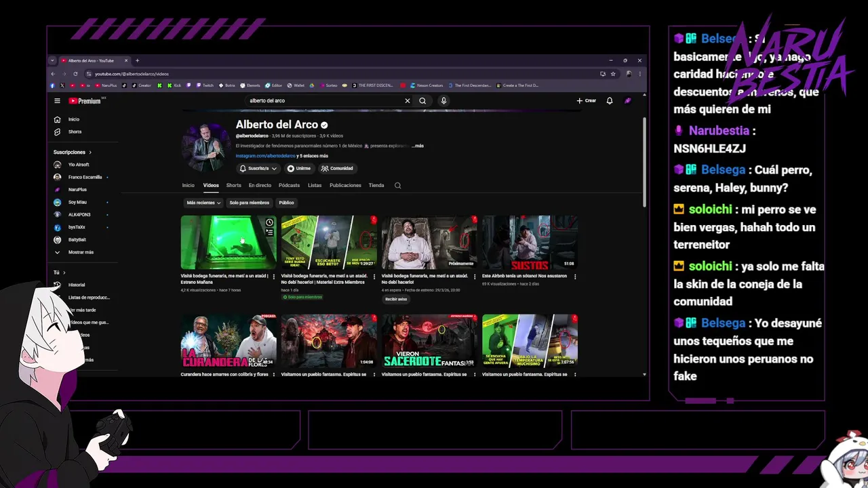Start voice search with microphone icon
This screenshot has width=868, height=488.
click(x=443, y=100)
